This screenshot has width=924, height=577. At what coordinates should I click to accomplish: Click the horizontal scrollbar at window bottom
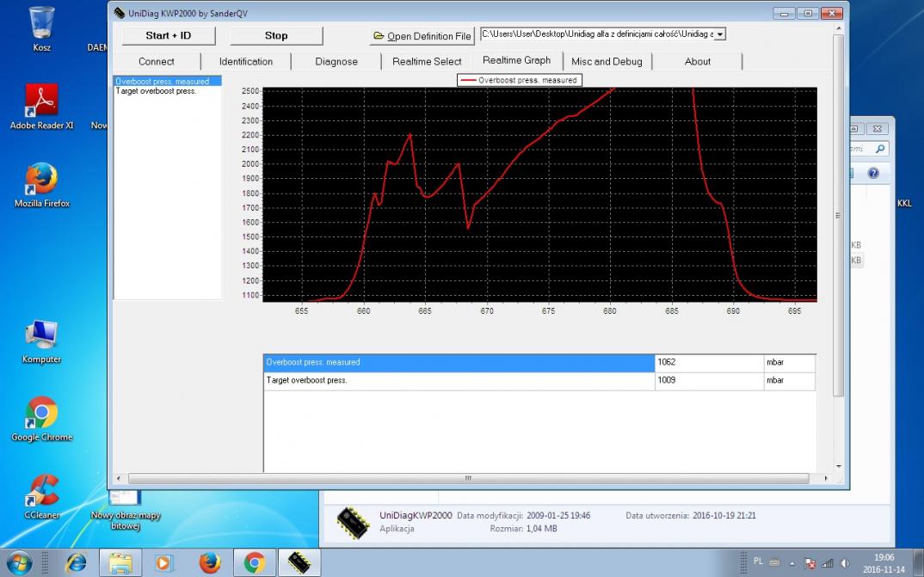[467, 478]
